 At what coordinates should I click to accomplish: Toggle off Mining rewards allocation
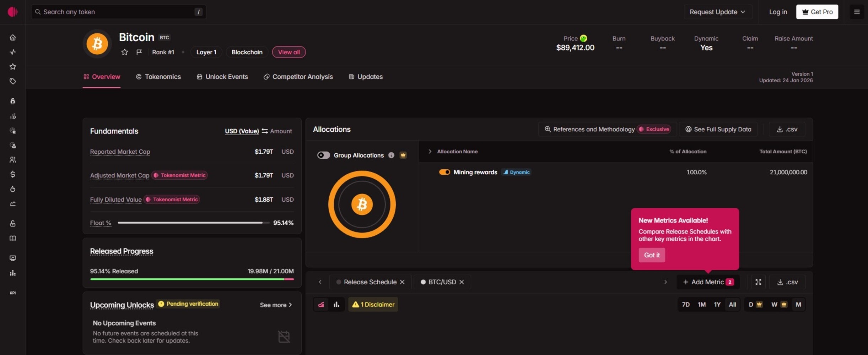point(444,172)
